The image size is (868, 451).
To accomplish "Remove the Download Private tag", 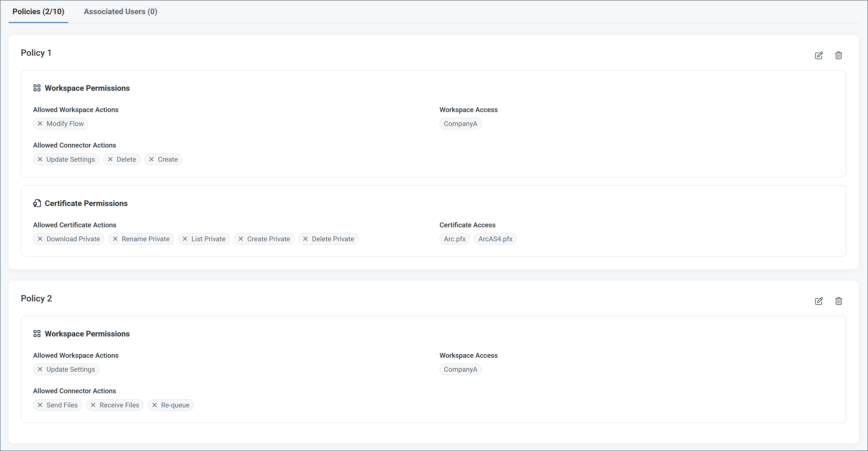I will coord(40,239).
